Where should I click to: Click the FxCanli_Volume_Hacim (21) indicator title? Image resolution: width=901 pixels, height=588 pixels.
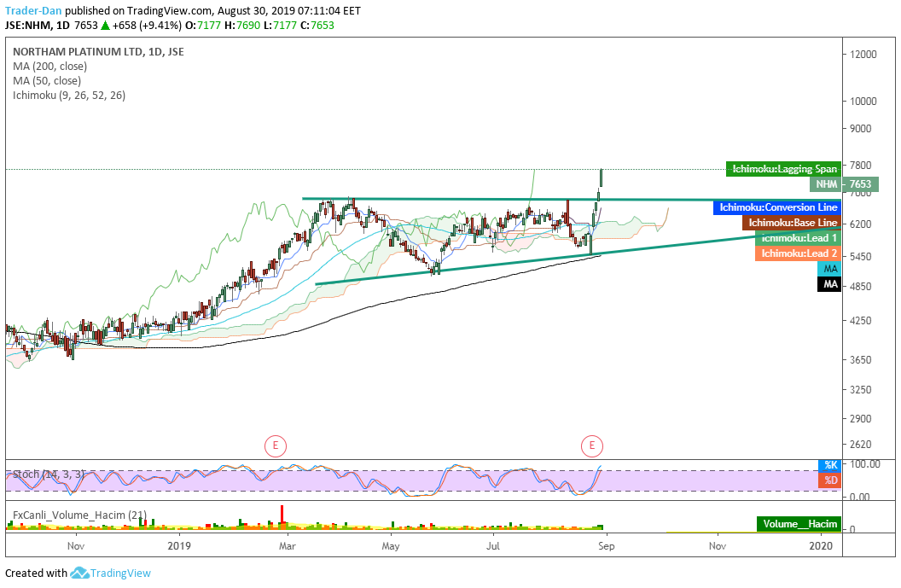[79, 515]
